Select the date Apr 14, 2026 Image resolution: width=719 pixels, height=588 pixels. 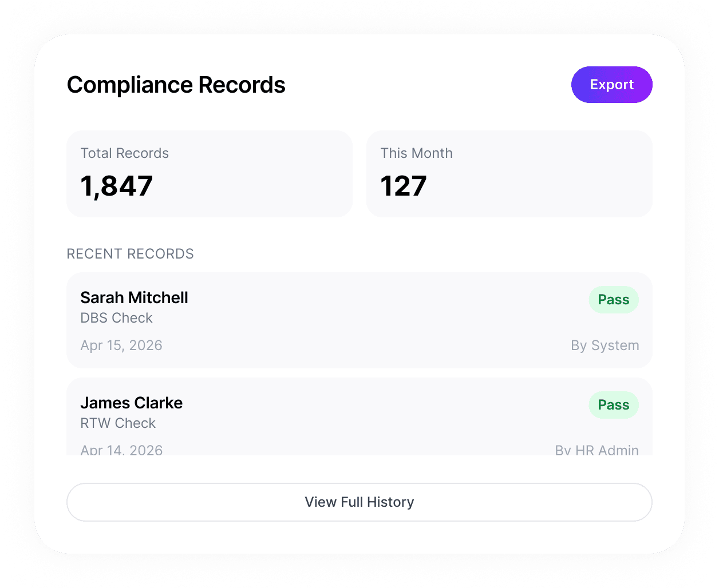[x=121, y=450]
